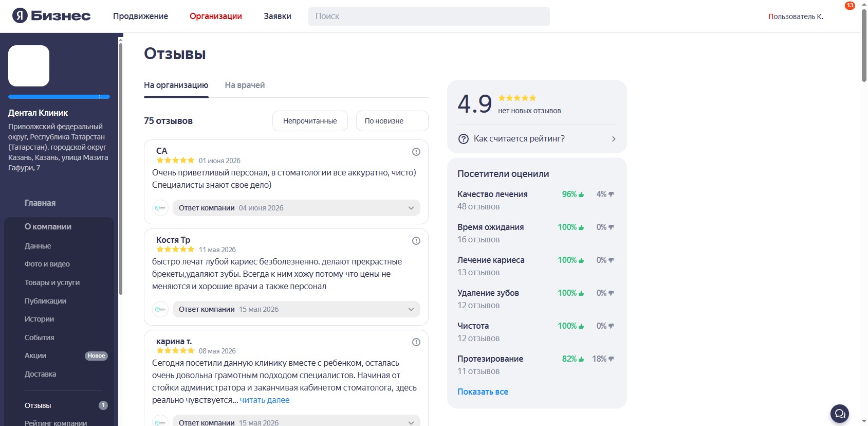Click читать далее in карина т. review

(265, 400)
